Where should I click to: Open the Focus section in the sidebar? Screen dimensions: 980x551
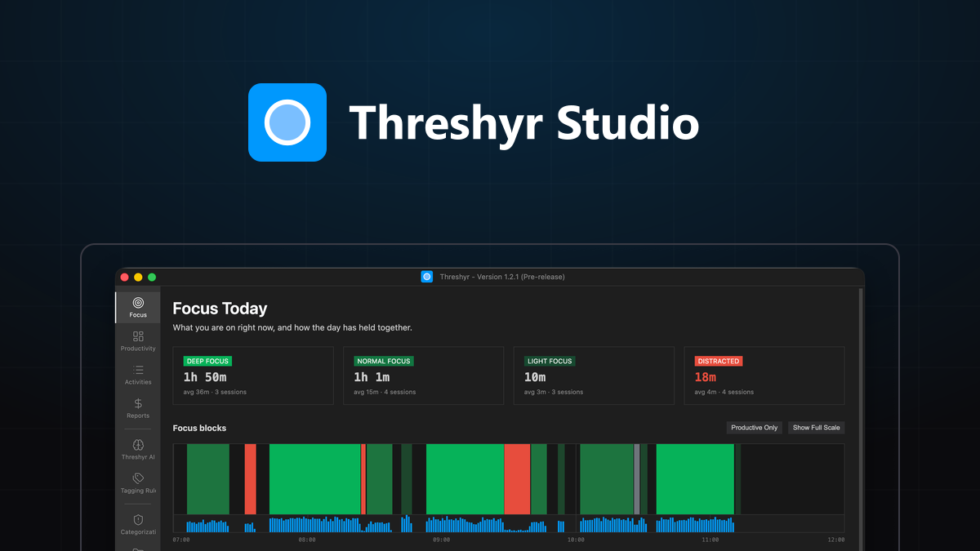[x=138, y=307]
